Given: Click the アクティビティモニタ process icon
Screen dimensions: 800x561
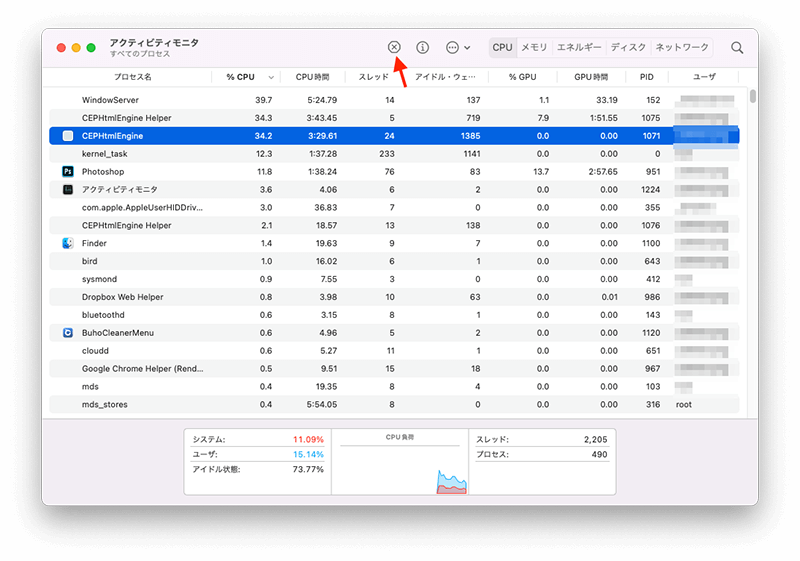Looking at the screenshot, I should click(68, 189).
